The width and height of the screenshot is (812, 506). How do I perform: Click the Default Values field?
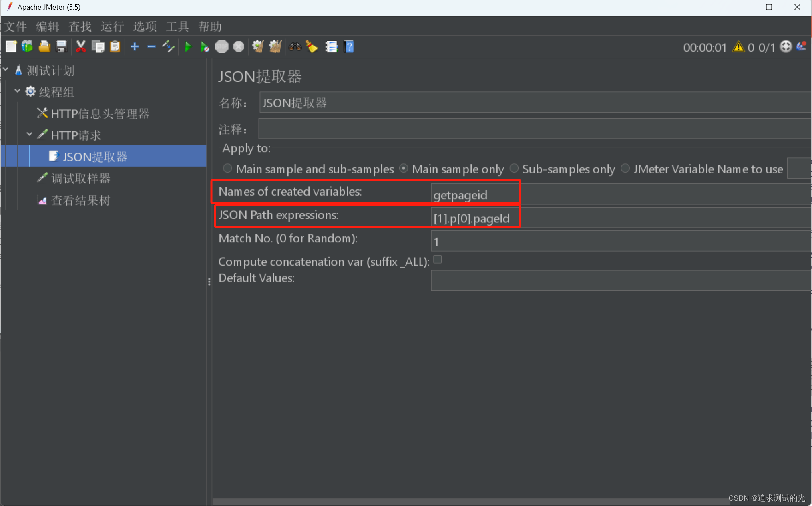pyautogui.click(x=621, y=280)
